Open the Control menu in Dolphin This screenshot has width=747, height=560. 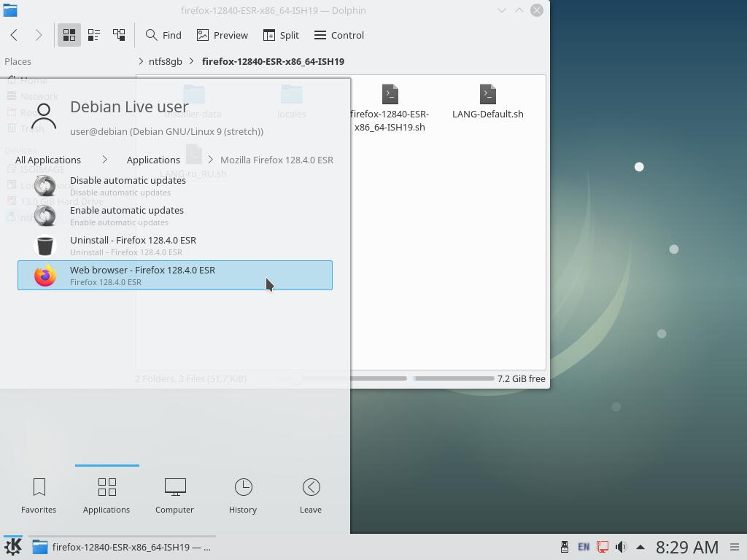(x=339, y=35)
